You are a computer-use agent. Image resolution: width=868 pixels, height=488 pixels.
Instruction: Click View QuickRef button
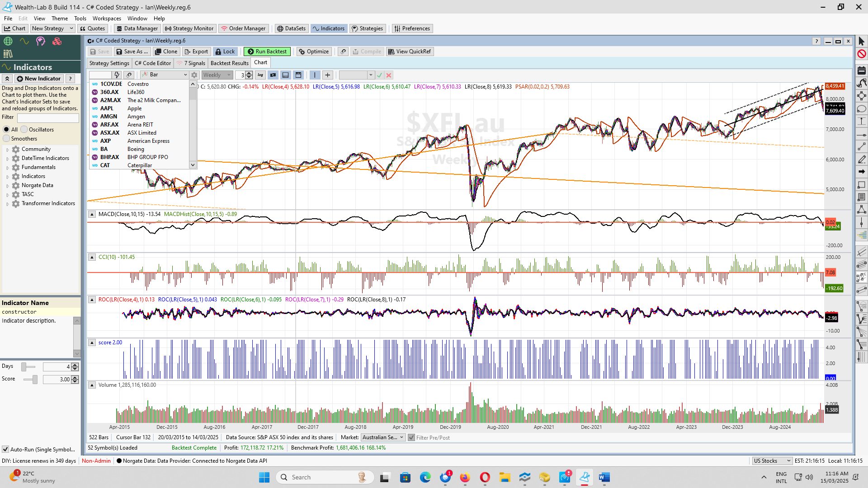tap(409, 52)
